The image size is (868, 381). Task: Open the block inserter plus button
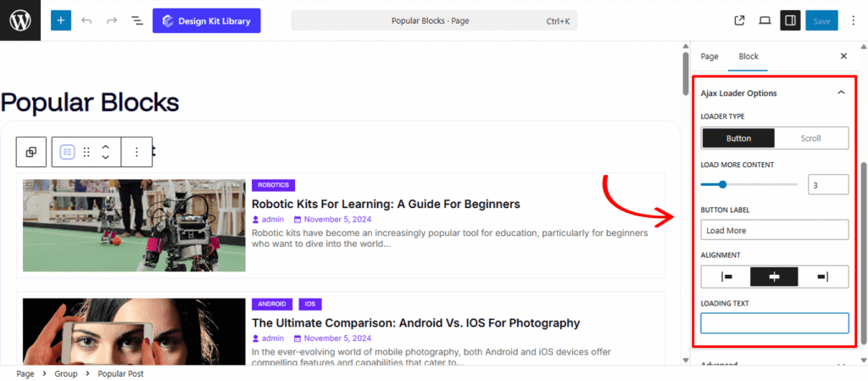pyautogui.click(x=61, y=20)
